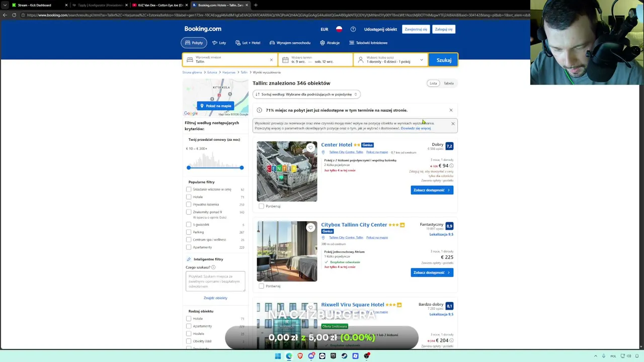644x362 pixels.
Task: Click the info icon beside Czego szukasz
Action: coord(214,267)
